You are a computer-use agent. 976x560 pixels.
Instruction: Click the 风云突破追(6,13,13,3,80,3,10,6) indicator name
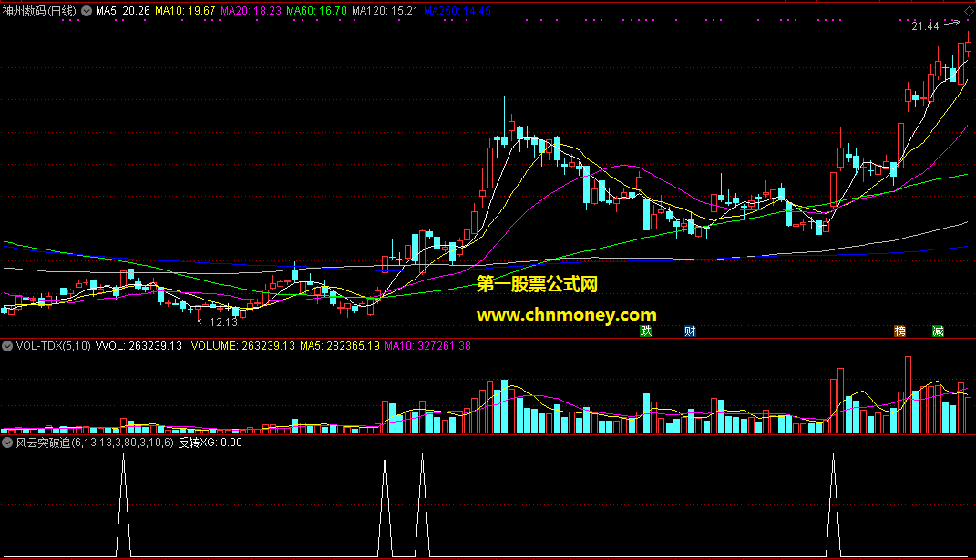click(95, 443)
